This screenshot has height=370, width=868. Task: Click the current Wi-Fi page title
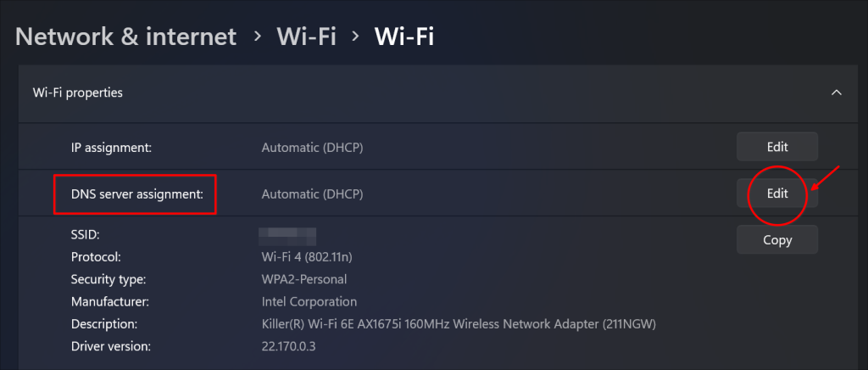coord(404,36)
